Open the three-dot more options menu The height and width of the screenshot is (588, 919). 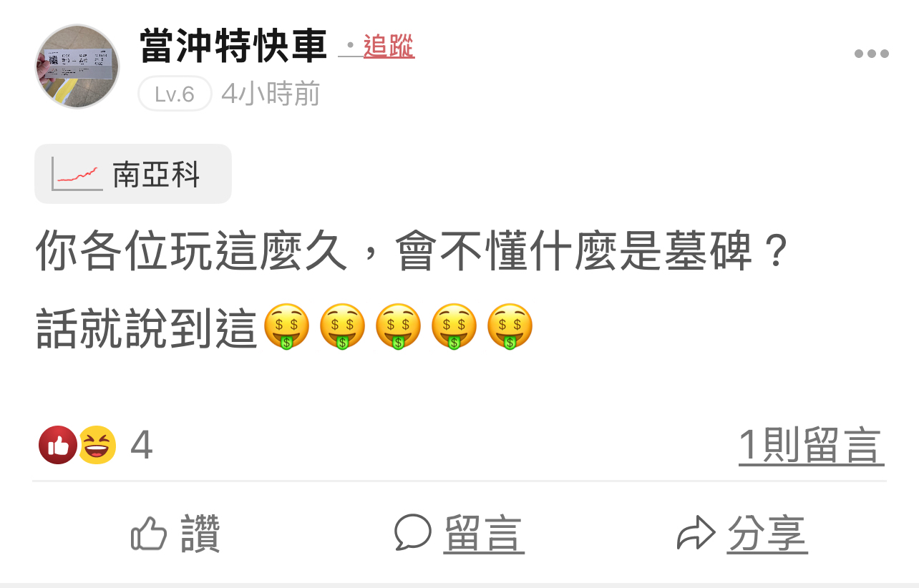[x=871, y=54]
